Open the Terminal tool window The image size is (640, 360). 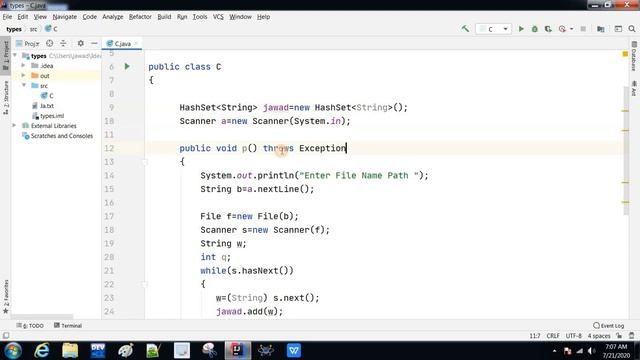coord(68,325)
